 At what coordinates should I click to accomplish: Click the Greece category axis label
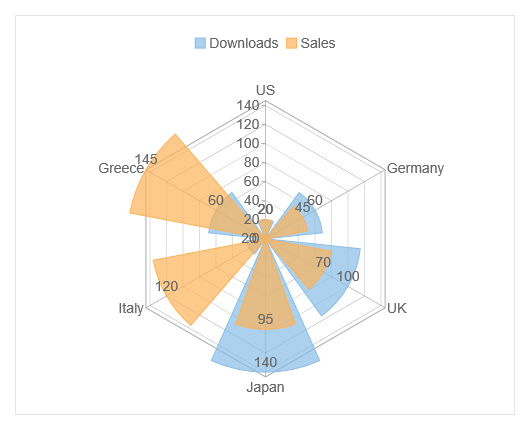tap(121, 168)
